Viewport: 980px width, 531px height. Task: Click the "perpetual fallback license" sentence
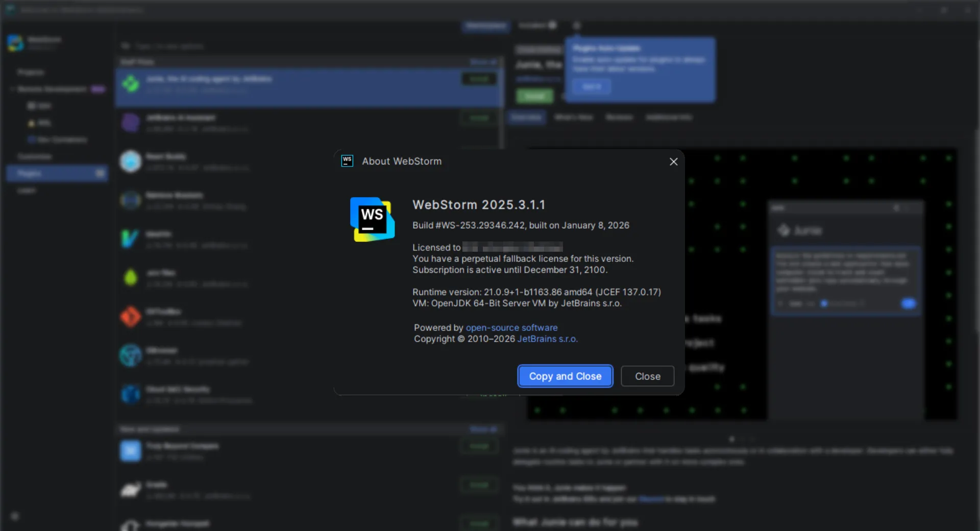[523, 259]
